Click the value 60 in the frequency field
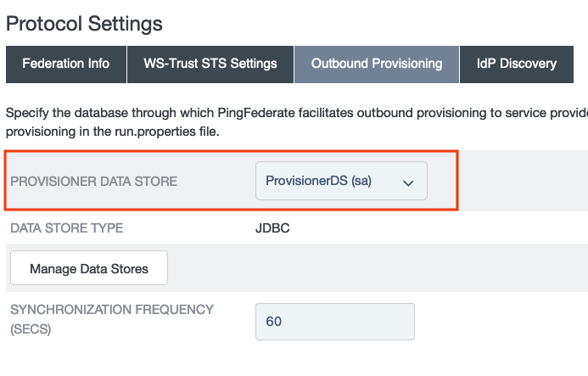 pyautogui.click(x=274, y=322)
